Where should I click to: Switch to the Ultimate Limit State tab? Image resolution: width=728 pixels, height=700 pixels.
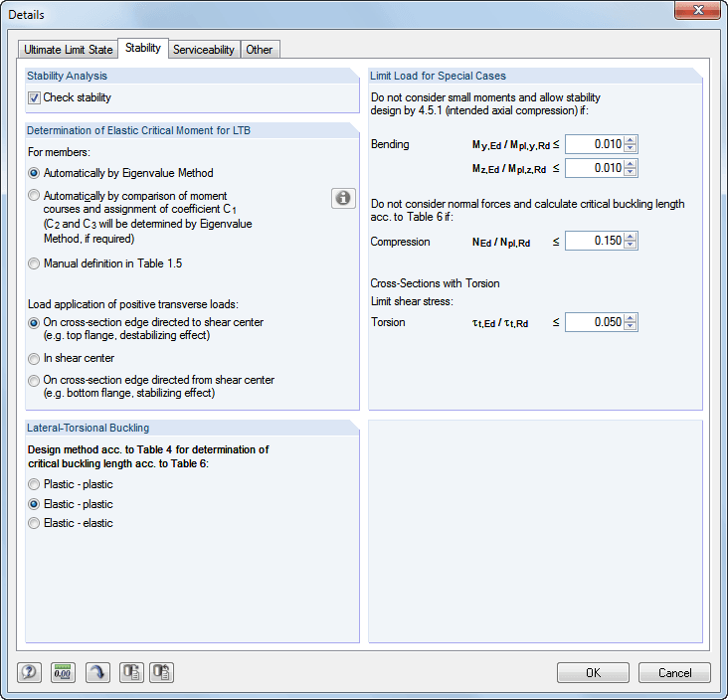pyautogui.click(x=69, y=50)
